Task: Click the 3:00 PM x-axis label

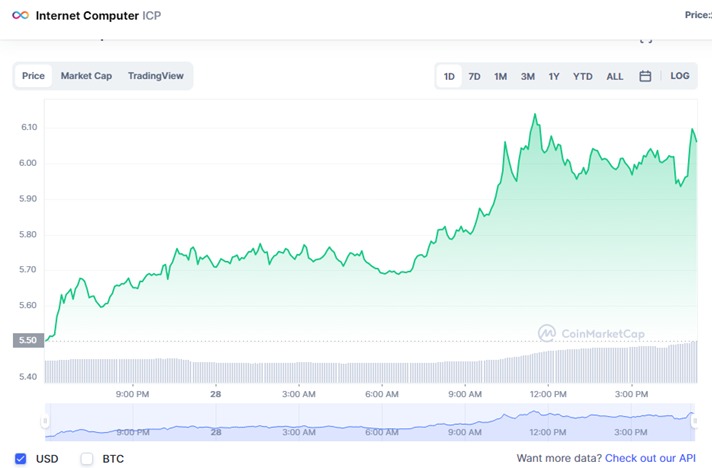Action: tap(632, 394)
